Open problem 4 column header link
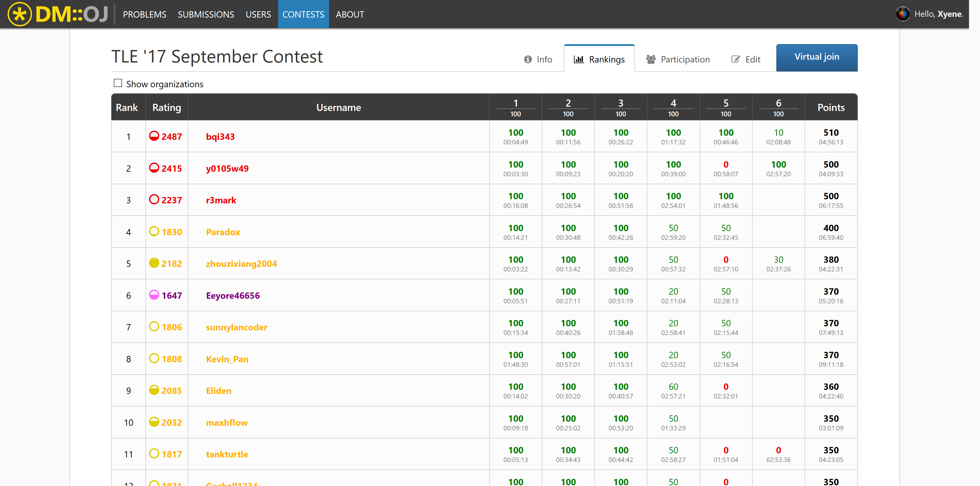This screenshot has height=486, width=980. [x=673, y=103]
